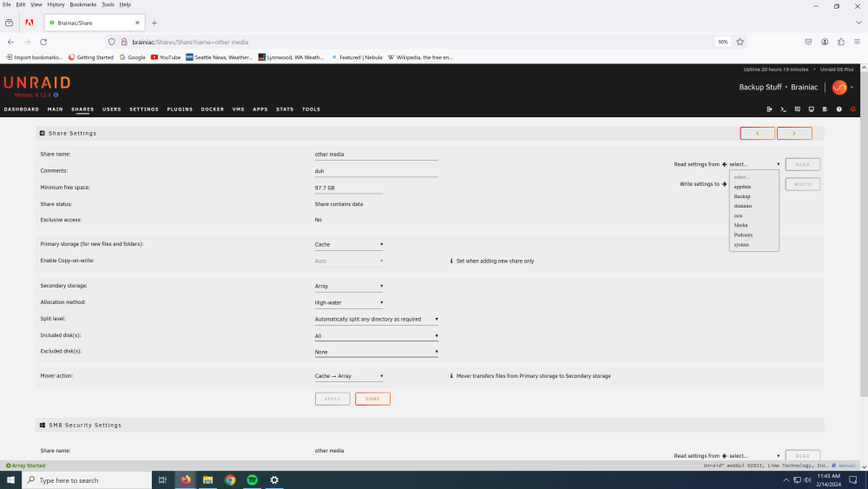The height and width of the screenshot is (489, 868).
Task: Edit the Share name field other media
Action: pyautogui.click(x=377, y=155)
